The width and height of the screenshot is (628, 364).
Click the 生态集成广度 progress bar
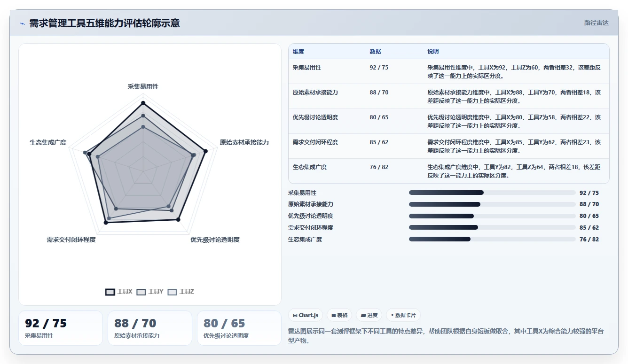click(x=492, y=239)
